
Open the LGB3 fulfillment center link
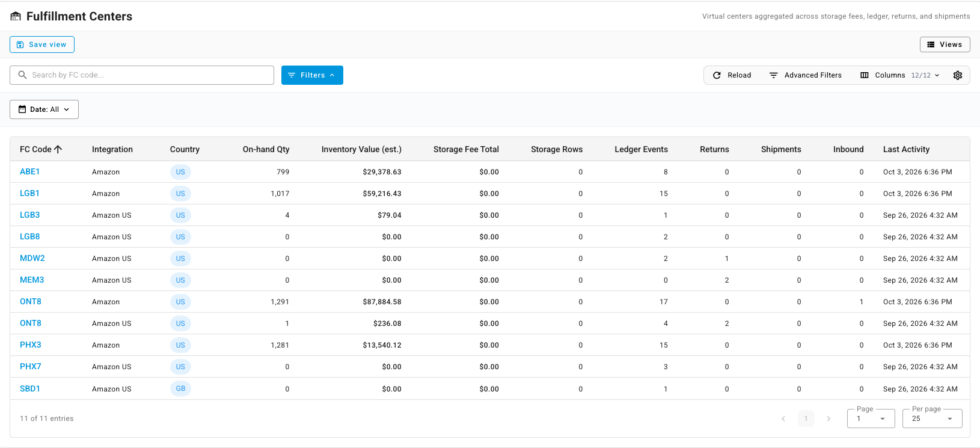click(x=29, y=215)
